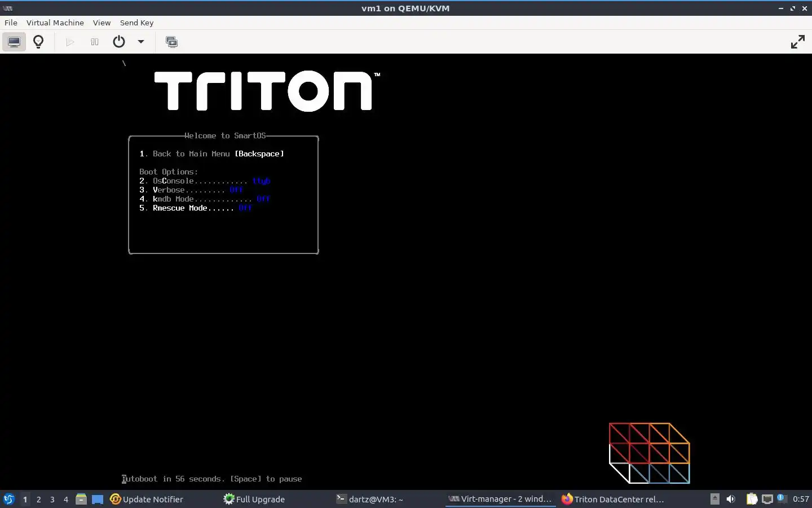Toggle the Rescue Mode option
The height and width of the screenshot is (508, 812).
(x=196, y=208)
